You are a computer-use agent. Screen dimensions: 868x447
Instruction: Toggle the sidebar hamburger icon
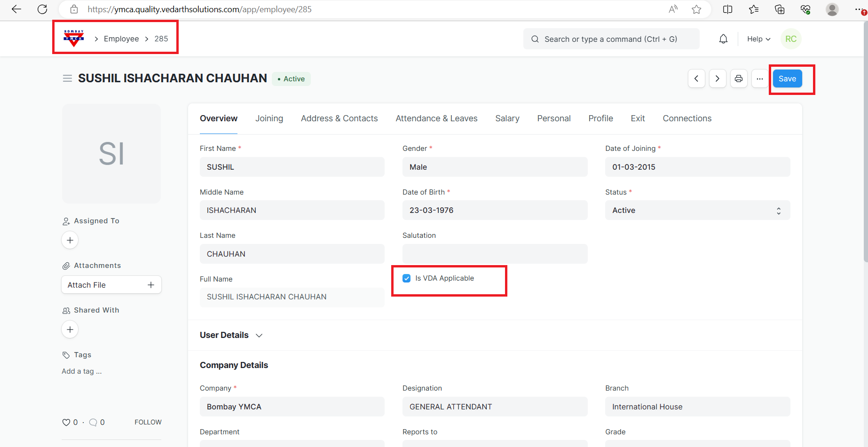pos(67,78)
